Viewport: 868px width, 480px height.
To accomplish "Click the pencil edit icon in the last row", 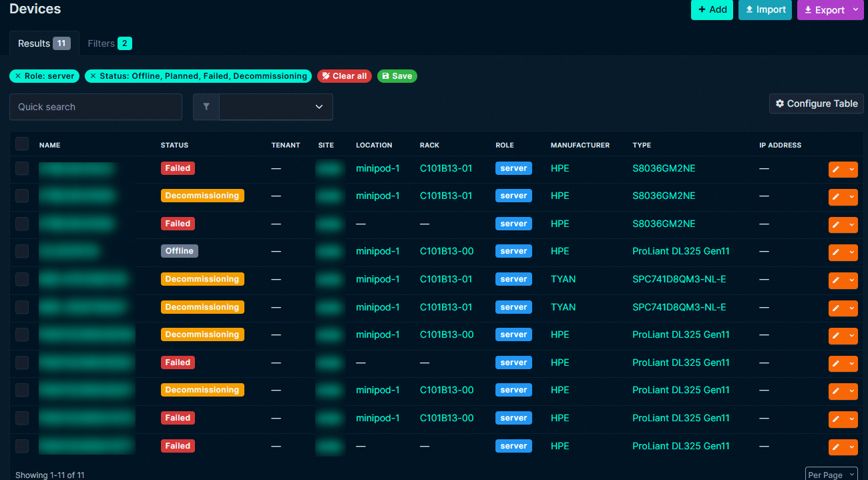I will tap(836, 447).
